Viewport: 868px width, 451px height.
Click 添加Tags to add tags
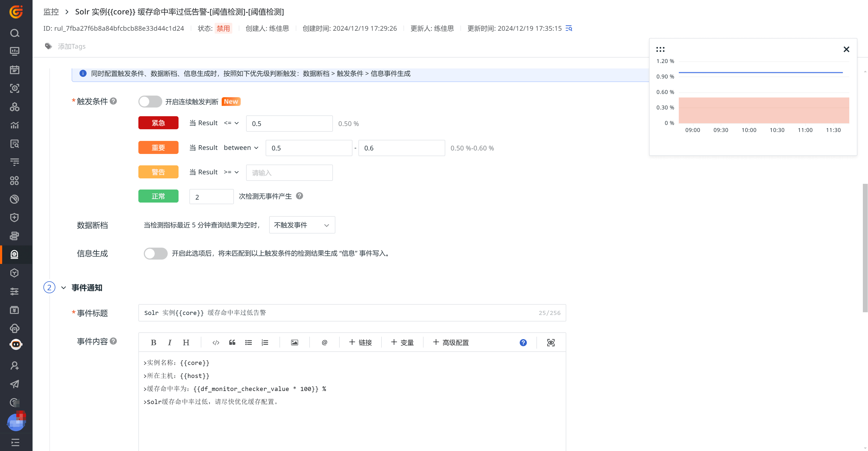pyautogui.click(x=72, y=46)
